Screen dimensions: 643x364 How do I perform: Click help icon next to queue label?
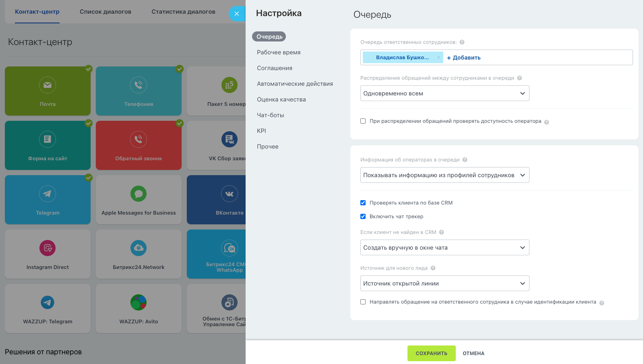(x=462, y=42)
